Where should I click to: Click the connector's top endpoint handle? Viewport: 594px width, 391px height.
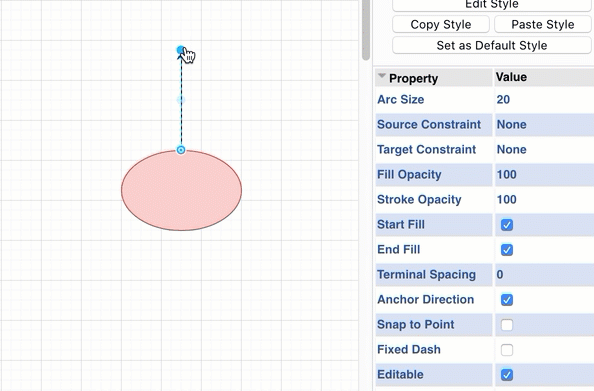click(x=180, y=50)
